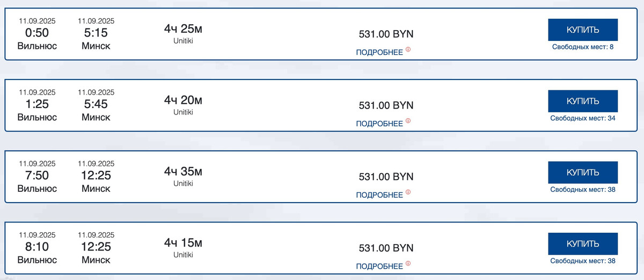The height and width of the screenshot is (280, 644).
Task: Click info icon for the 8:10 departure
Action: [x=408, y=264]
